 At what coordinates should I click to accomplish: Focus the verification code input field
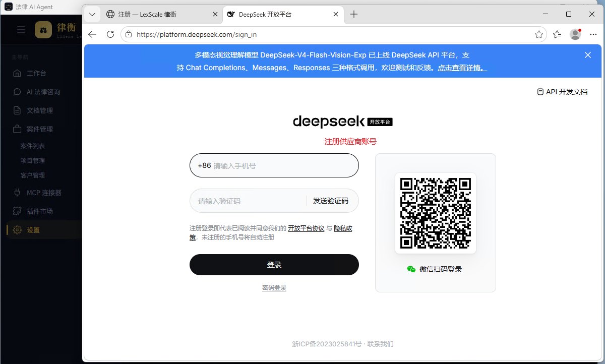(x=248, y=201)
